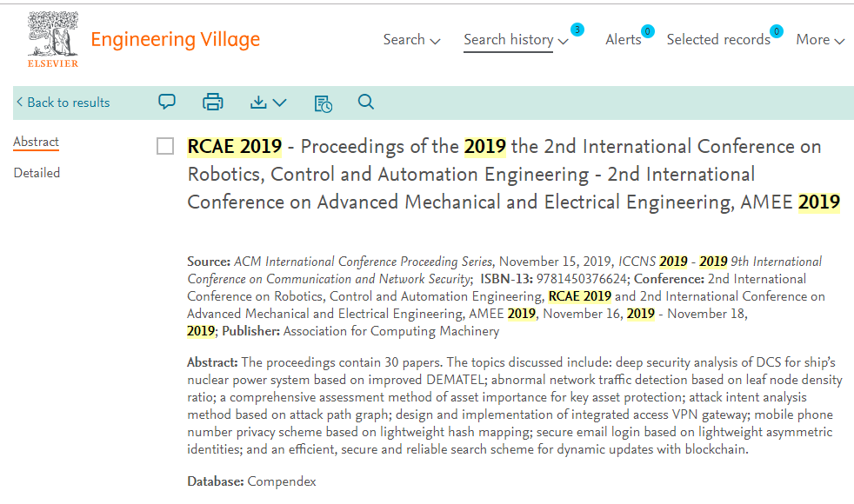The image size is (854, 504).
Task: Open the Alerts page
Action: point(623,40)
